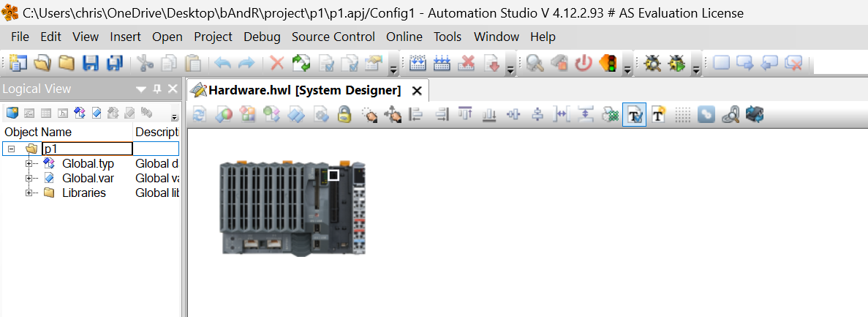Click the white square connector on PLC
The width and height of the screenshot is (868, 317).
333,175
